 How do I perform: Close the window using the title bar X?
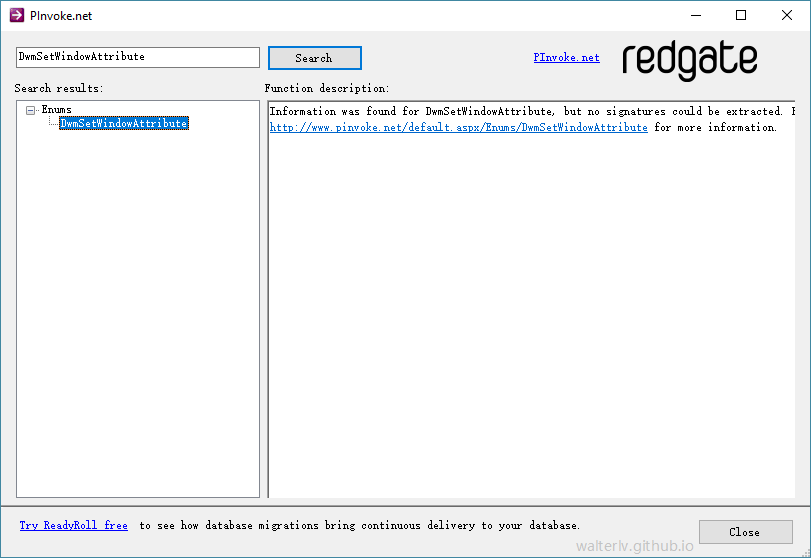786,16
